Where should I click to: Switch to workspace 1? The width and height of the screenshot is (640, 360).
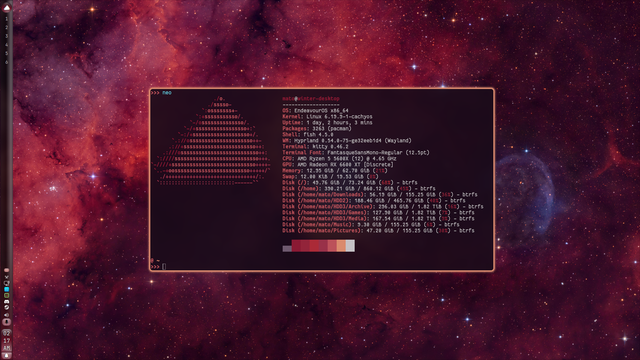7,19
